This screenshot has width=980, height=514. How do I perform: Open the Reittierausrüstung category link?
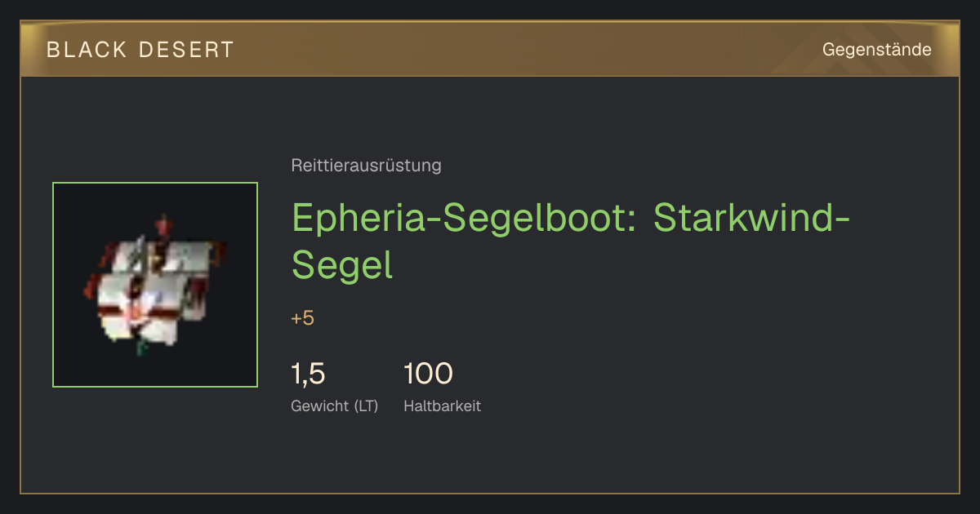(x=366, y=166)
